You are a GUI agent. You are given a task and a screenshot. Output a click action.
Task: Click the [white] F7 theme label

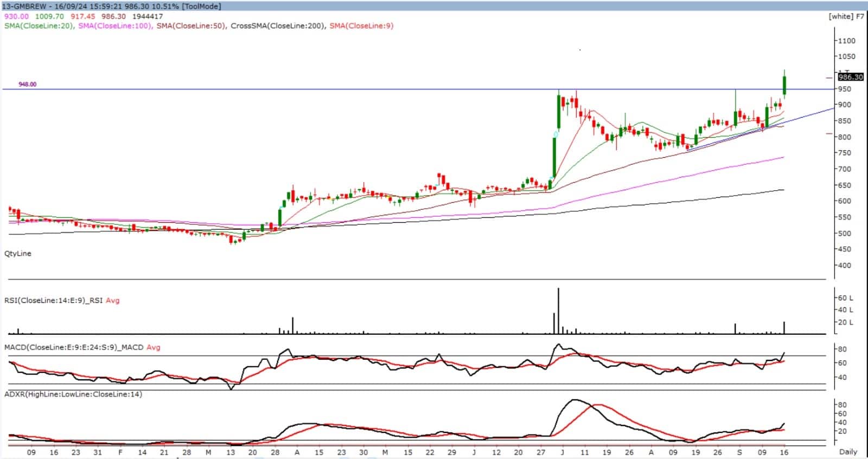[846, 16]
